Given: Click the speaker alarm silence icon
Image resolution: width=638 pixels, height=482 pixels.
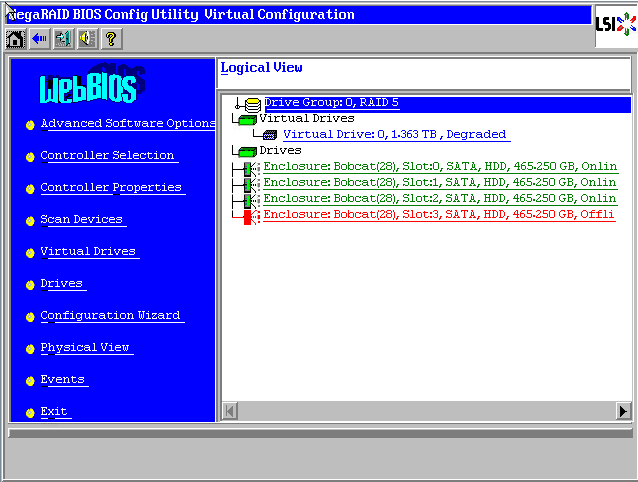Looking at the screenshot, I should [87, 39].
